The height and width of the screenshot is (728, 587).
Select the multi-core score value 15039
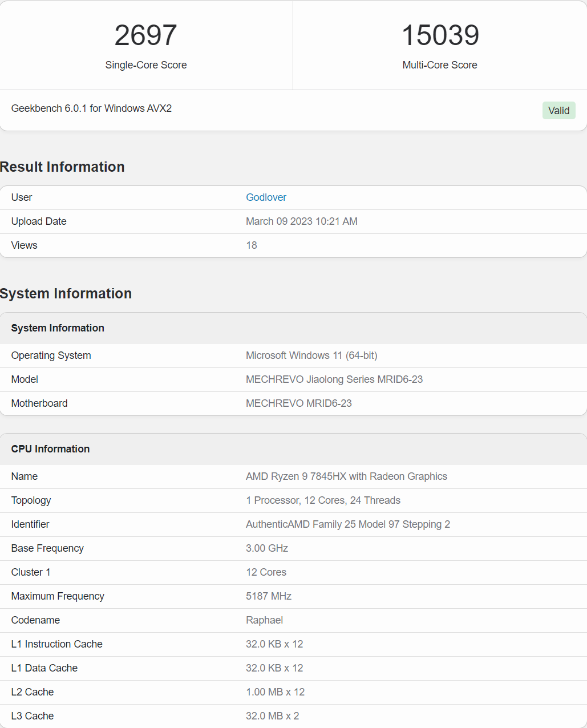click(x=440, y=35)
